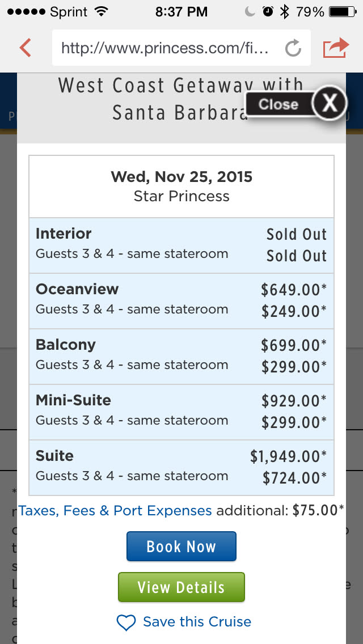Tap the sold out Interior row
Image resolution: width=363 pixels, height=644 pixels.
(181, 245)
